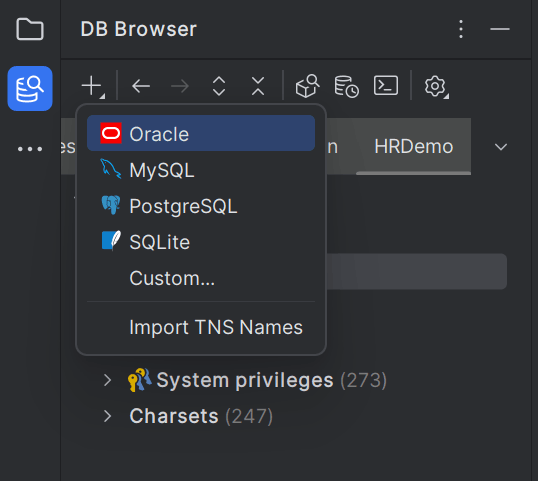This screenshot has height=481, width=538.
Task: Navigate back with the left arrow
Action: [x=141, y=86]
